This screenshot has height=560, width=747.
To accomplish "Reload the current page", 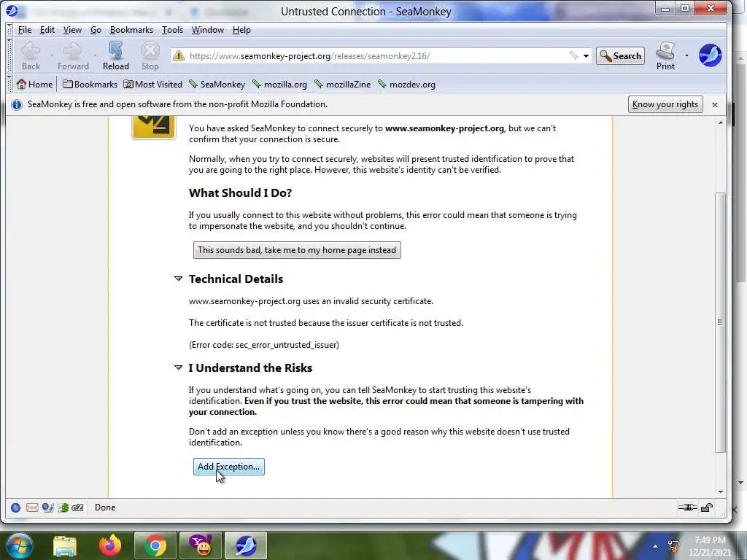I will point(116,56).
